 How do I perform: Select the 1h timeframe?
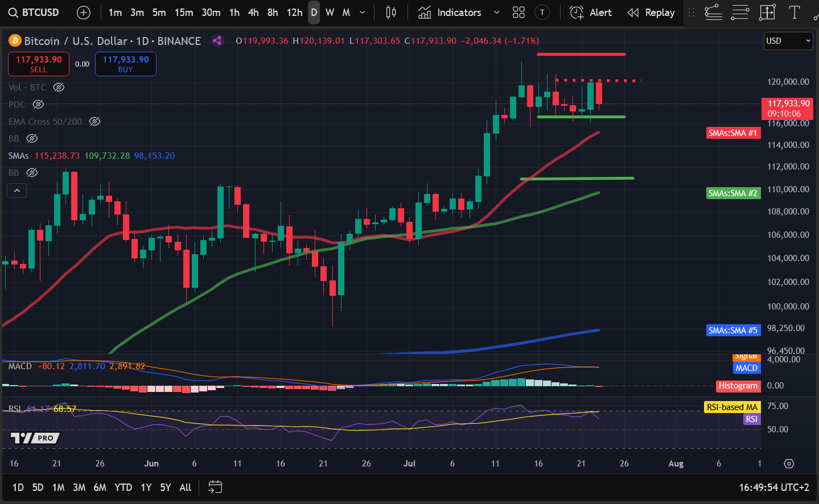234,13
